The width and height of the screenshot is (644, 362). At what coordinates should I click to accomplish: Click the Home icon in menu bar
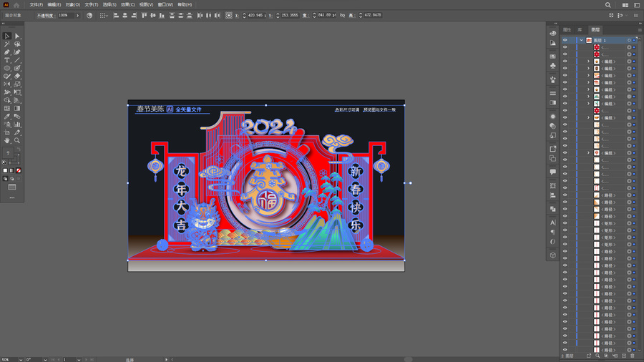tap(16, 5)
